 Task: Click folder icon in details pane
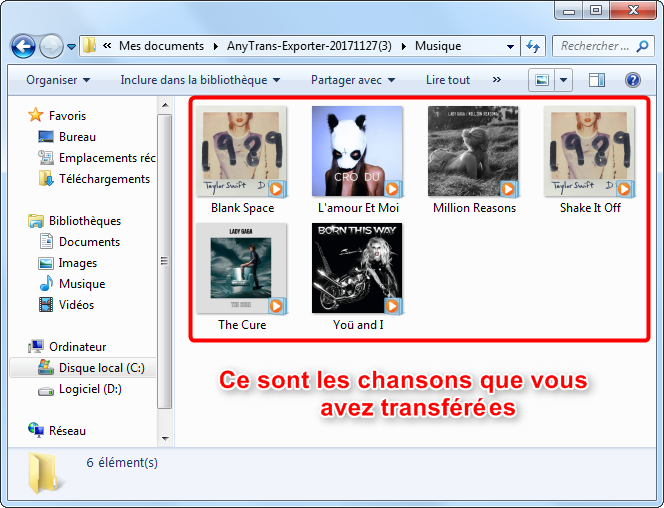(x=45, y=473)
